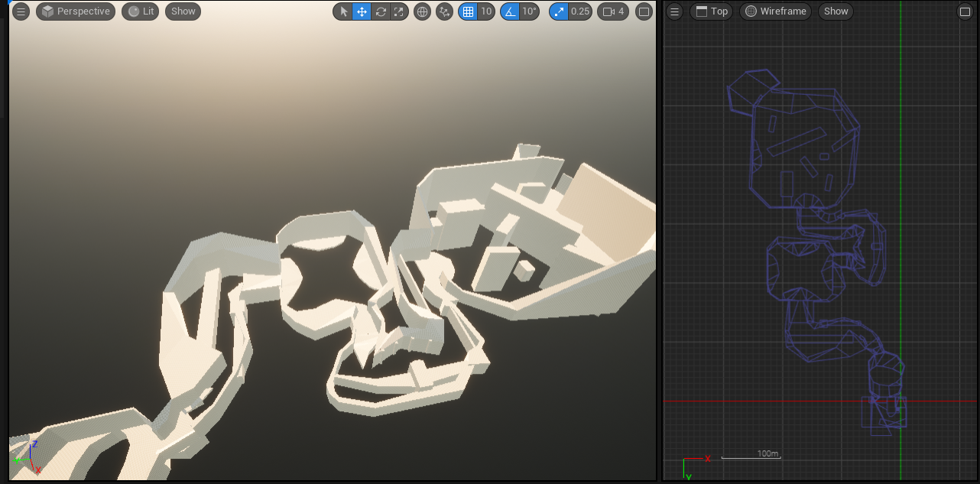
Task: Click the camera speed icon
Action: coord(612,11)
